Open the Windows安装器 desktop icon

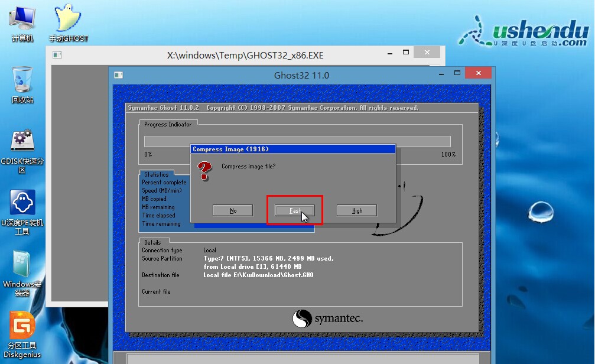22,273
